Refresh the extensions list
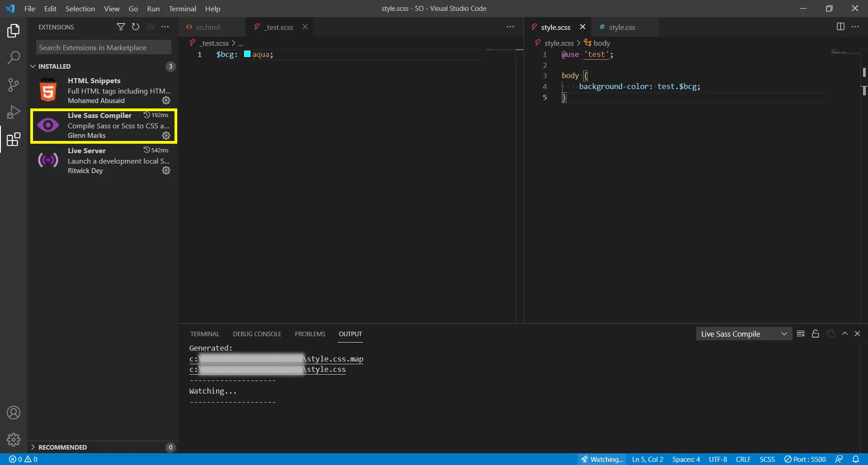Viewport: 868px width, 465px height. (x=136, y=27)
